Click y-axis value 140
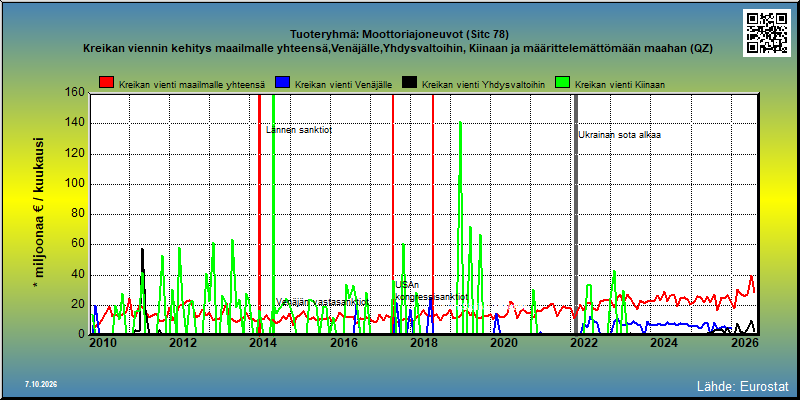 pos(76,123)
